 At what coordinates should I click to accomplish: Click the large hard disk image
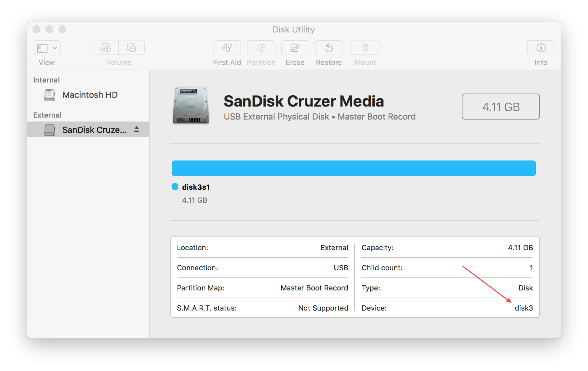tap(191, 105)
